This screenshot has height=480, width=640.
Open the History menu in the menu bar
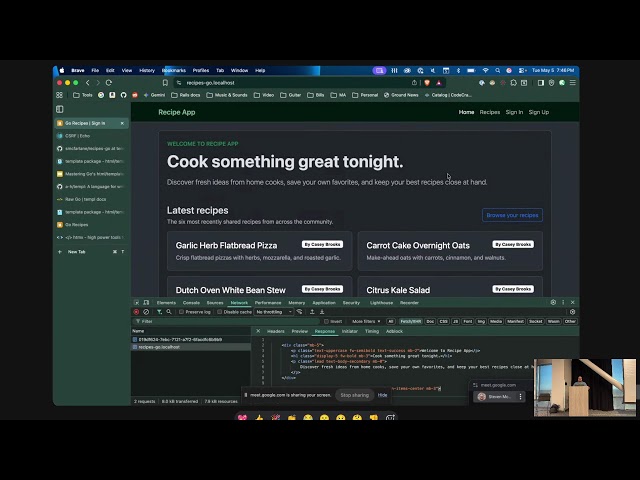coord(147,71)
